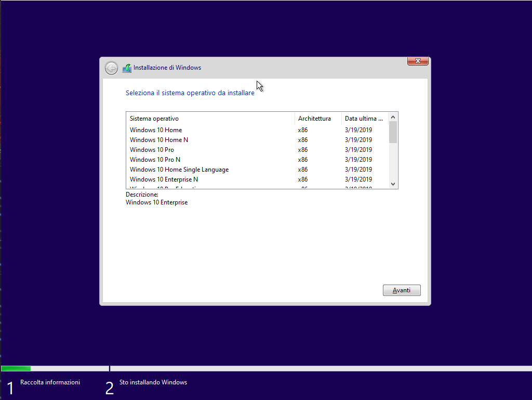Pick the Windows 10 Pro N edition
532x400 pixels.
click(x=155, y=160)
